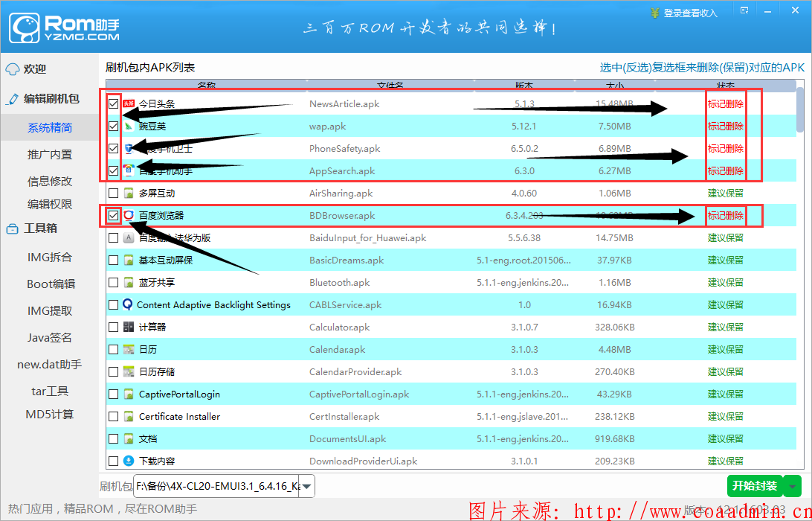This screenshot has height=521, width=812.
Task: Open the IMG拆合 tool
Action: [50, 257]
